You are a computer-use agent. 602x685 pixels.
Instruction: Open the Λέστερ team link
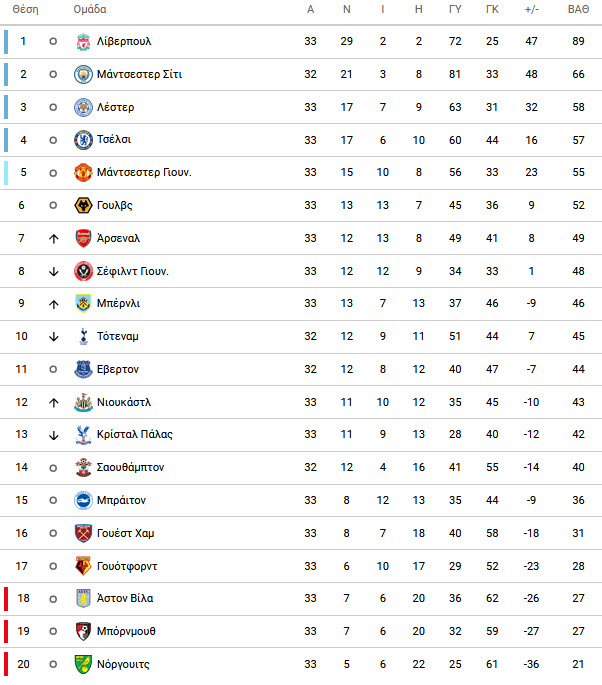115,107
